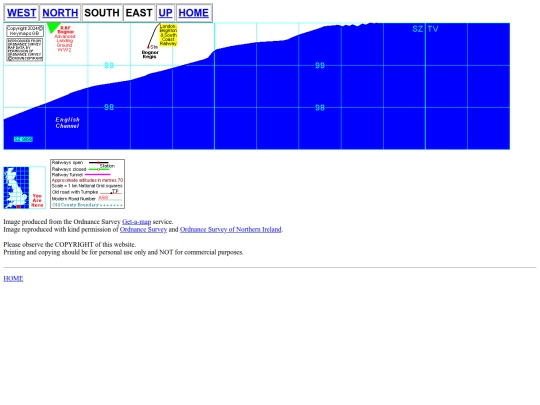Image resolution: width=540 pixels, height=405 pixels.
Task: Click the English Channel label on map
Action: click(68, 123)
